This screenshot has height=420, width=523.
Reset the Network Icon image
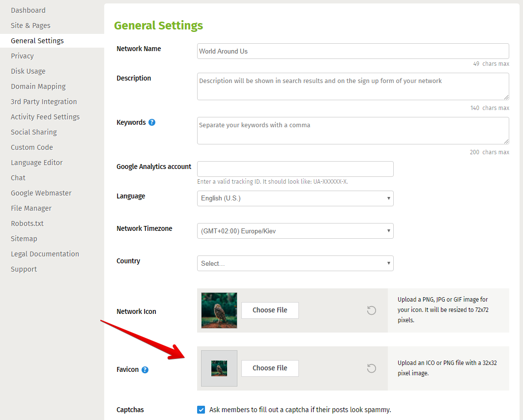(x=371, y=310)
